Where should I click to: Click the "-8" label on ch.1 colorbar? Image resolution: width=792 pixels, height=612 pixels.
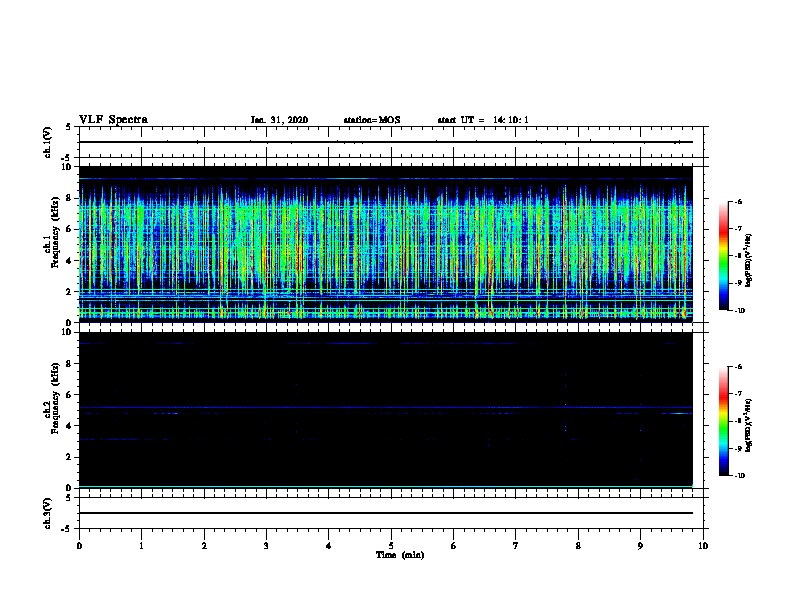(738, 256)
